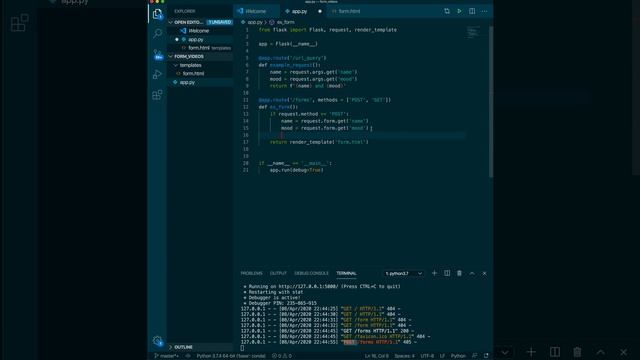
Task: Change file encoding via UTF-8 in status bar
Action: point(427,356)
